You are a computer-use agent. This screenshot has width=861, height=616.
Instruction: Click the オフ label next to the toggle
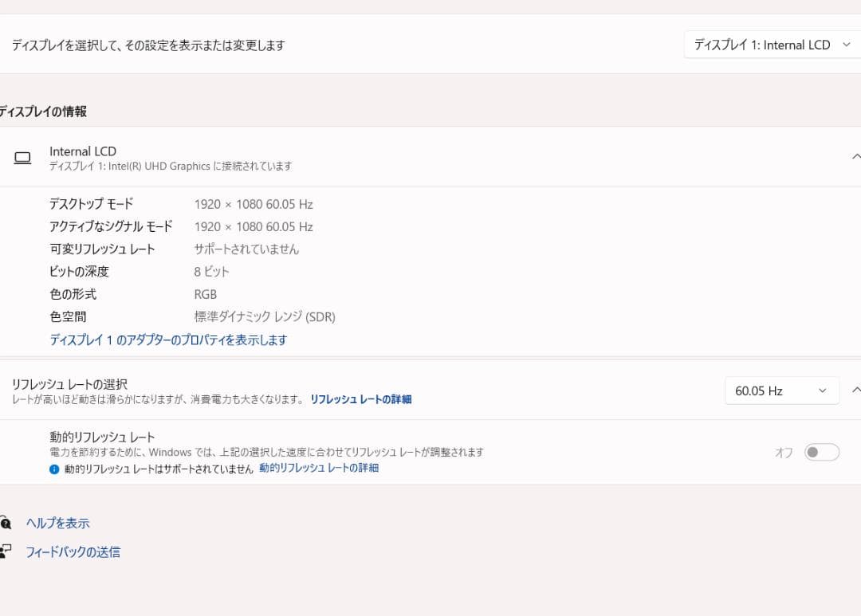(x=783, y=452)
